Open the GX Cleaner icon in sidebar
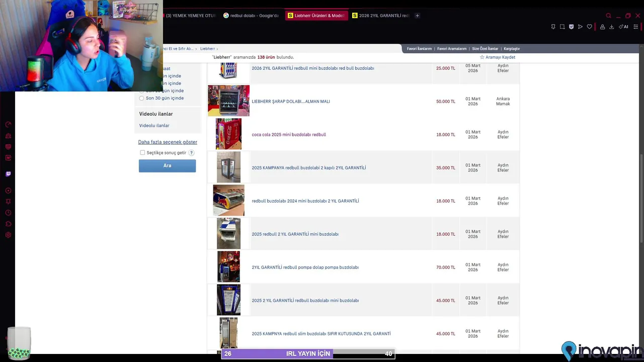This screenshot has width=644, height=362. [x=8, y=135]
